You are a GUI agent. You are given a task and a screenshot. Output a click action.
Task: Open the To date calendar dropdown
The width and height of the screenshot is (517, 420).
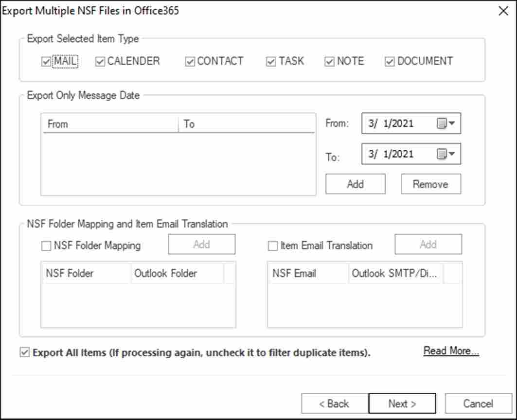click(x=446, y=154)
